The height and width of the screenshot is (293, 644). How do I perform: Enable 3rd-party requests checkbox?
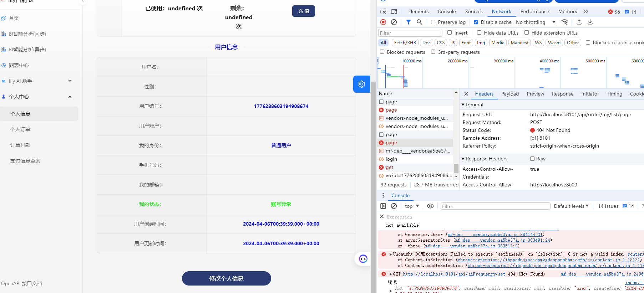pyautogui.click(x=433, y=52)
